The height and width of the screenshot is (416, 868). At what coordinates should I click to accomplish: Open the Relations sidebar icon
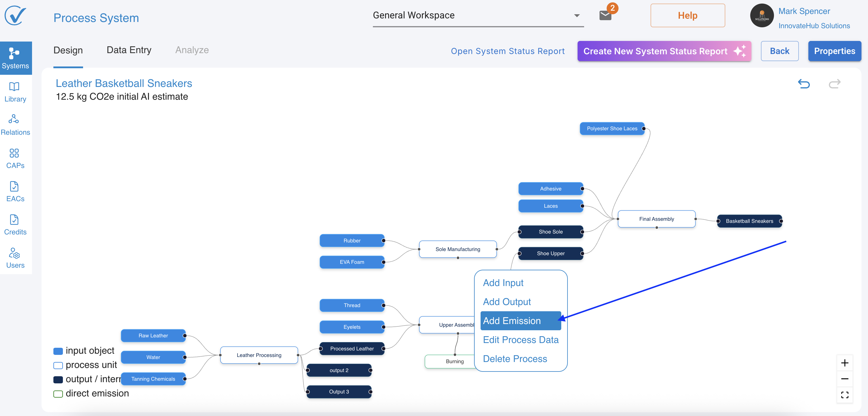coord(15,119)
